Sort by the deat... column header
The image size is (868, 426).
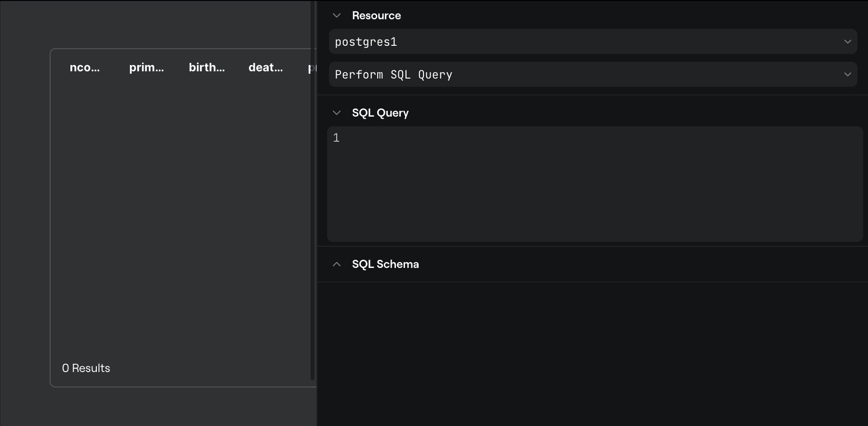click(x=265, y=67)
